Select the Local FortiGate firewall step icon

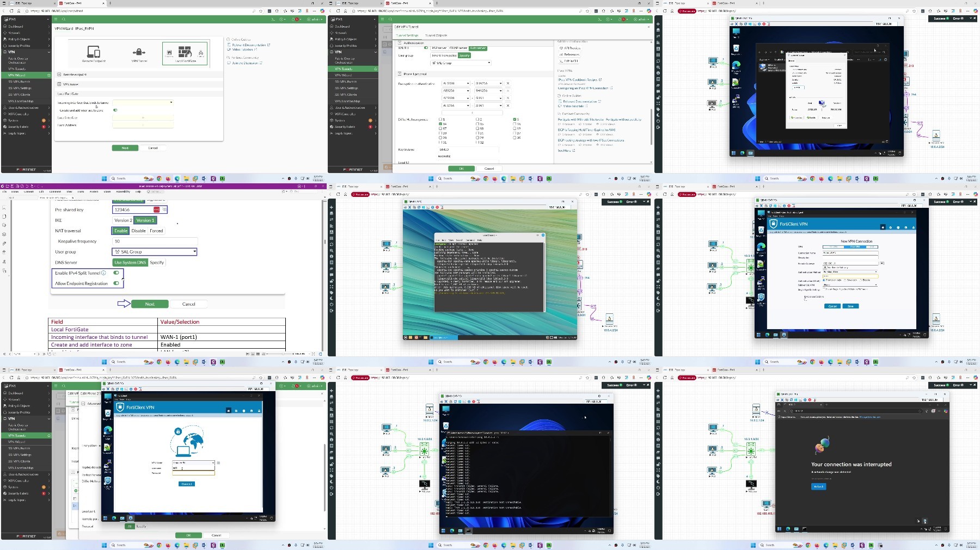[185, 52]
